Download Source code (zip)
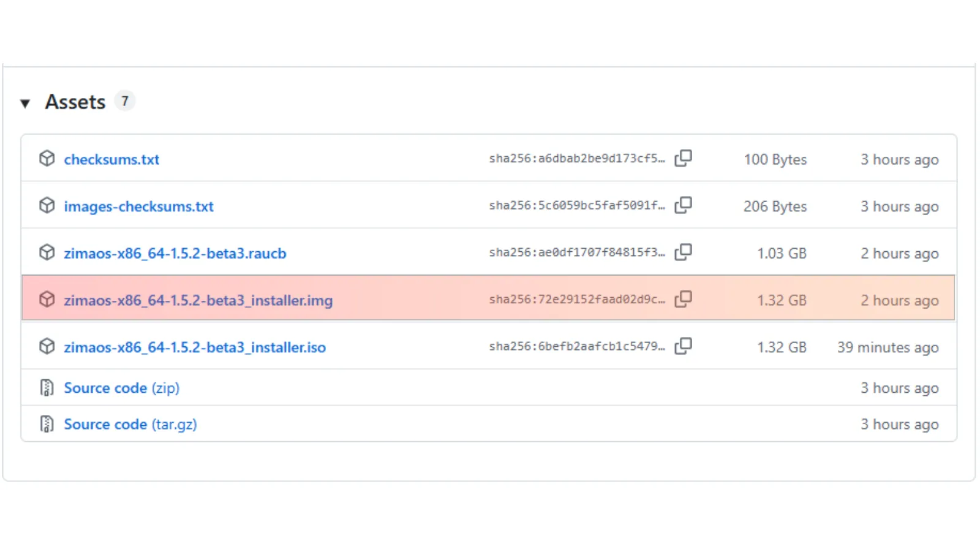 [x=121, y=388]
